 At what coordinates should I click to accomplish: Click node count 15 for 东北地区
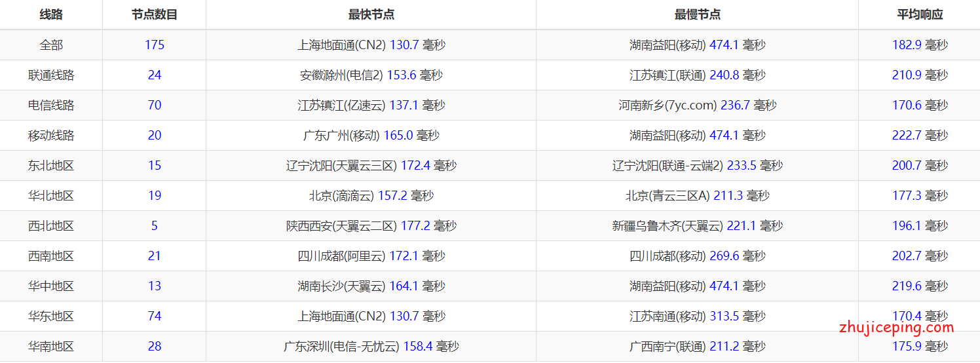click(155, 166)
